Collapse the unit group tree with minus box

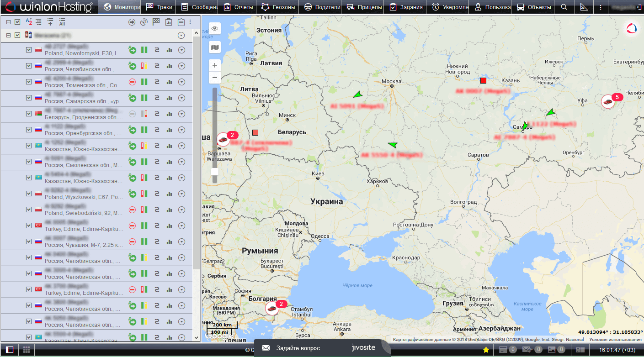tap(8, 35)
